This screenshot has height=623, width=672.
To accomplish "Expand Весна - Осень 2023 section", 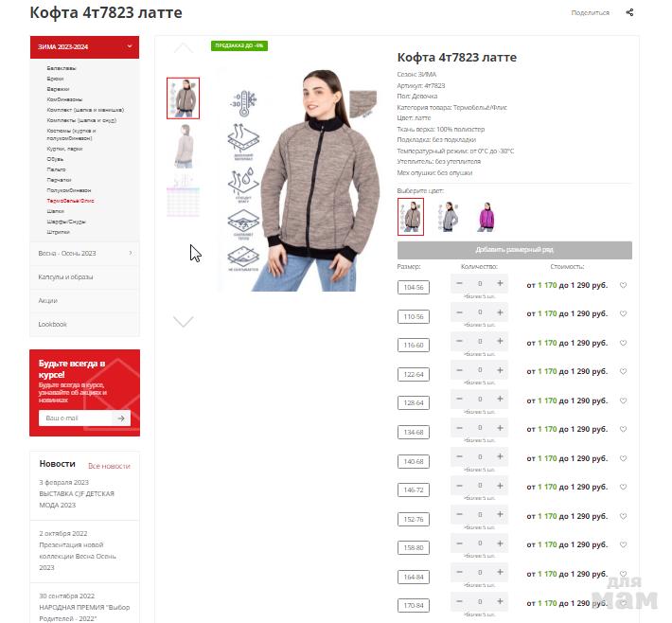I will (84, 254).
